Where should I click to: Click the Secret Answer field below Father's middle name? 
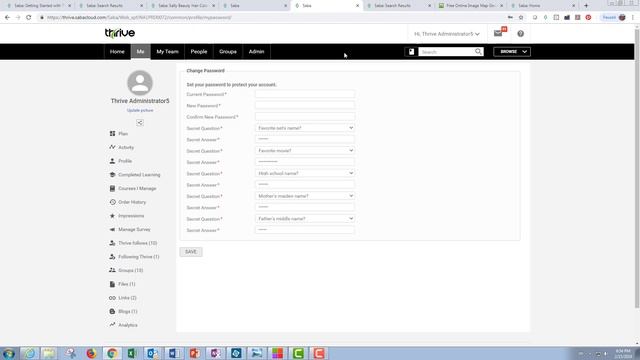point(305,230)
